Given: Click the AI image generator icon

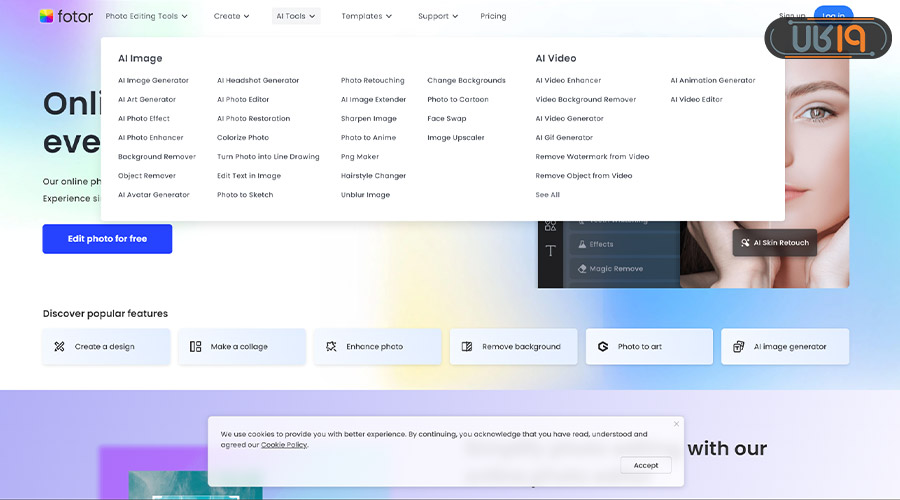Looking at the screenshot, I should [739, 347].
